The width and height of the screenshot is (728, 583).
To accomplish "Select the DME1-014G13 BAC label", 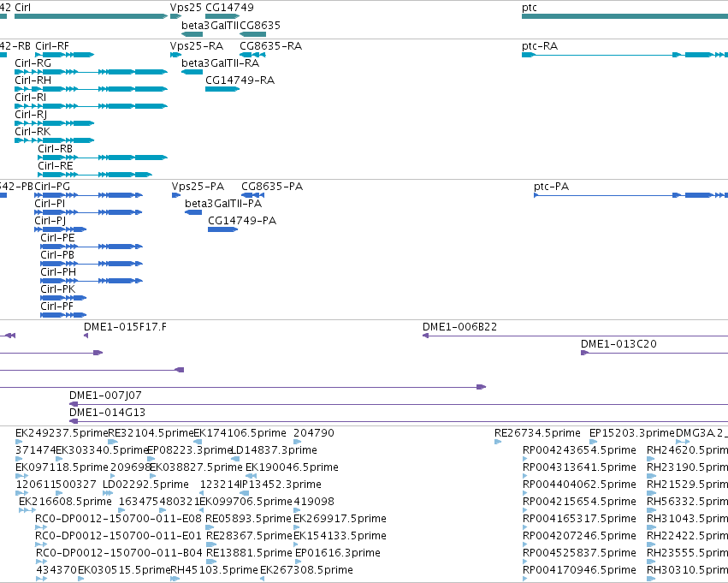I will (x=107, y=413).
